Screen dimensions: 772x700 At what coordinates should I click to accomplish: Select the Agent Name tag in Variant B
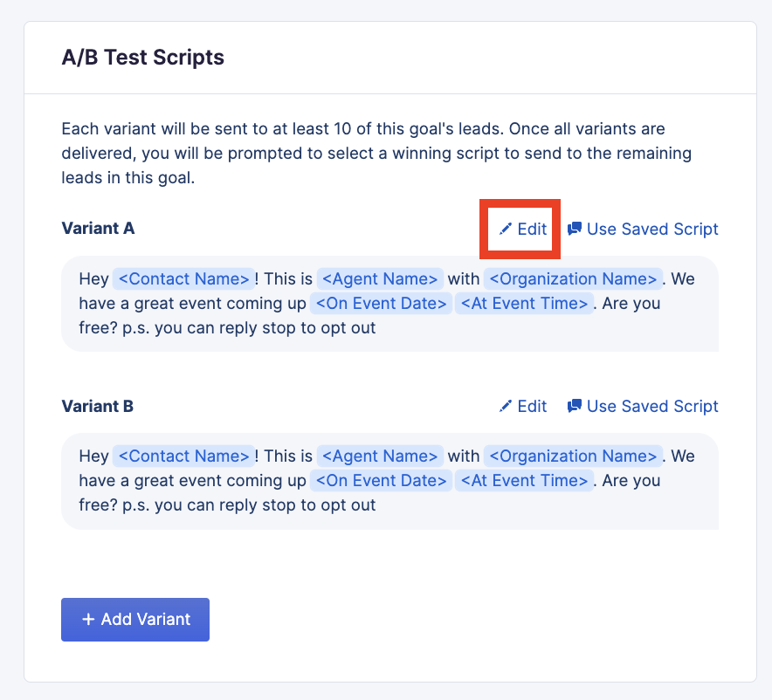tap(380, 456)
